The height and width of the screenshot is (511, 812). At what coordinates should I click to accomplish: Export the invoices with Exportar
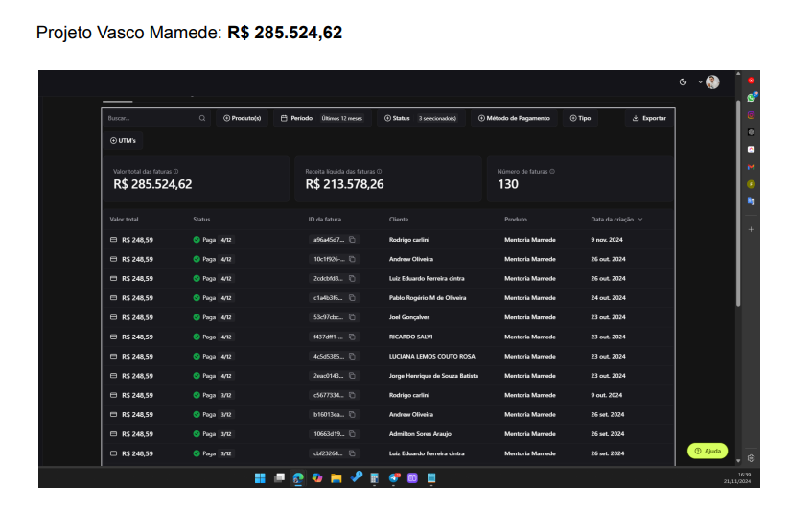649,118
